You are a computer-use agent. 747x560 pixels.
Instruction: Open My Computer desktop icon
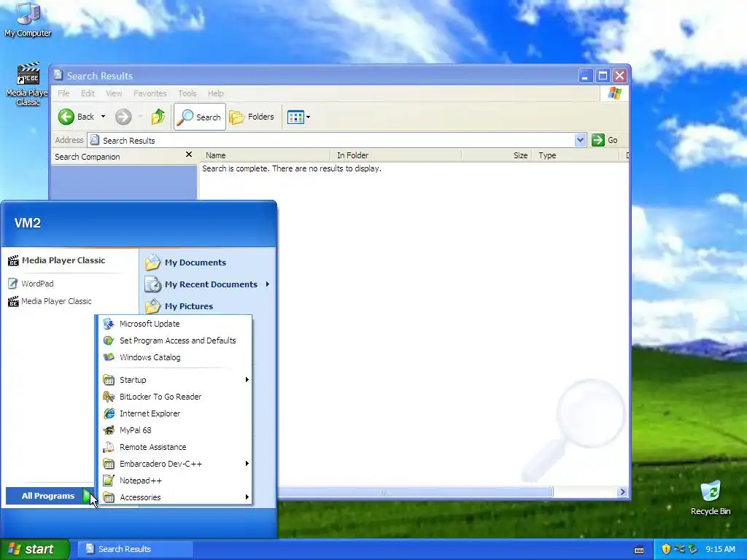point(28,20)
